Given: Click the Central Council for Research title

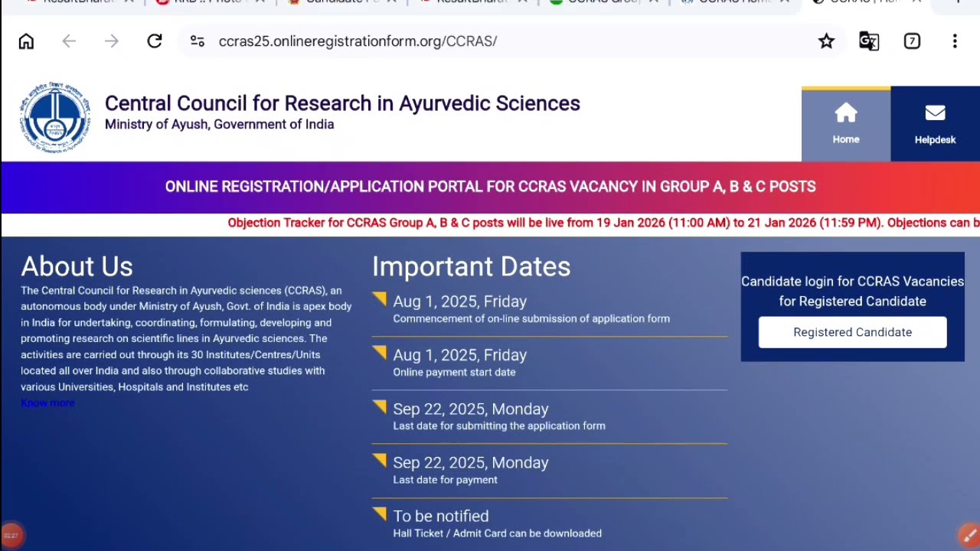Looking at the screenshot, I should tap(342, 103).
